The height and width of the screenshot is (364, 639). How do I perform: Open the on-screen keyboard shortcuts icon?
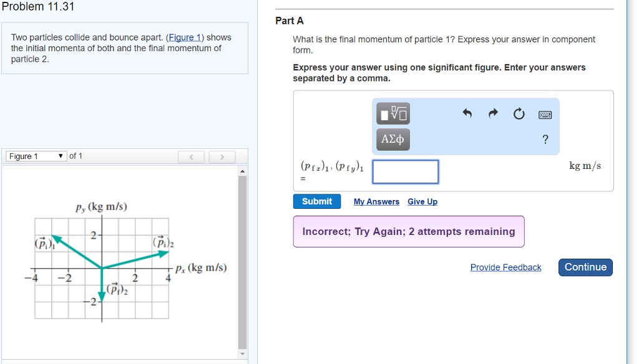544,113
